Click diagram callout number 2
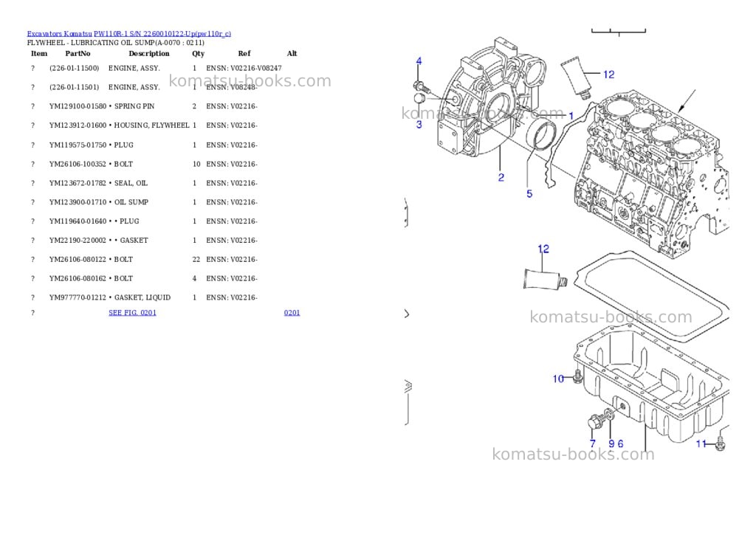This screenshot has height=535, width=756. pos(501,177)
